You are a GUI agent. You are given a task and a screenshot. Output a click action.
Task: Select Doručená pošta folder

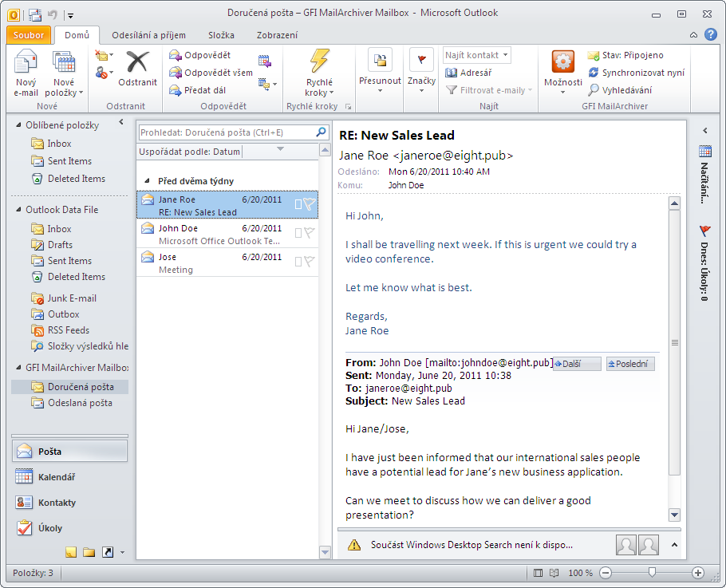tap(70, 387)
